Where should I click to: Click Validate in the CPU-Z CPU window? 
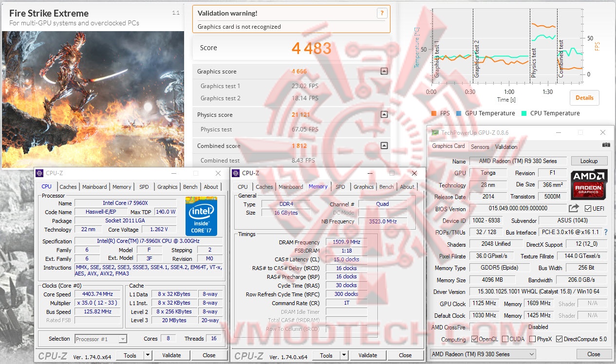coord(171,355)
